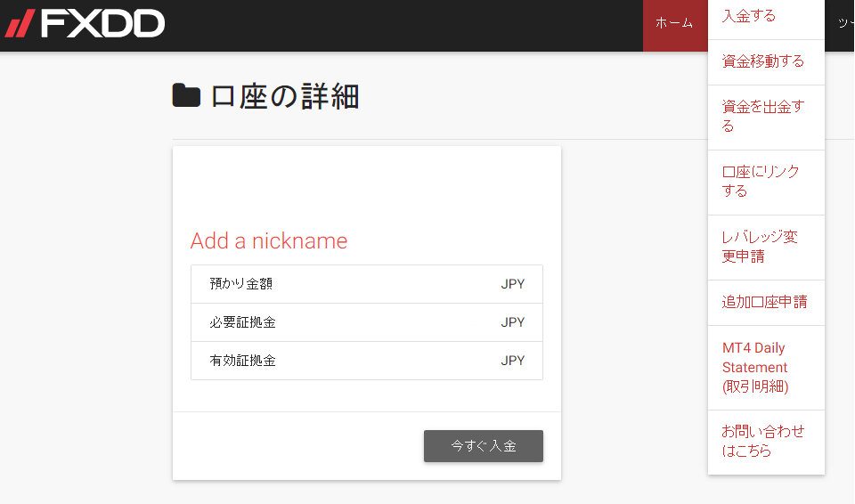The width and height of the screenshot is (855, 504).
Task: Click the Add a nickname link
Action: pos(269,241)
